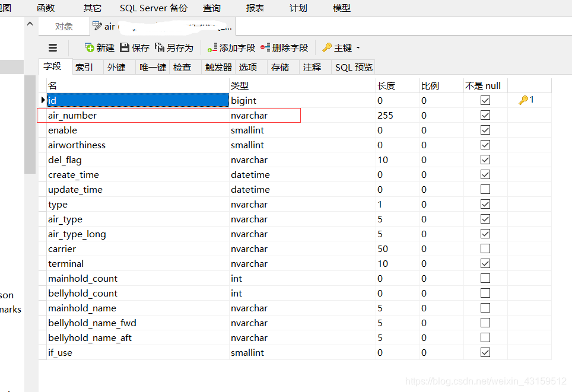572x392 pixels.
Task: Toggle not-null checkbox for if_use row
Action: (485, 352)
